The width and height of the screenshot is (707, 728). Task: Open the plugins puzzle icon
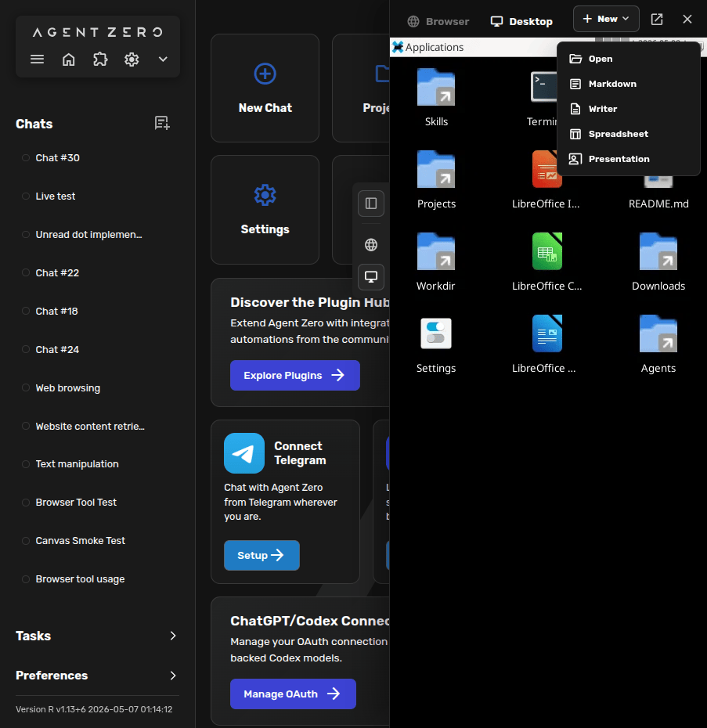[x=100, y=59]
